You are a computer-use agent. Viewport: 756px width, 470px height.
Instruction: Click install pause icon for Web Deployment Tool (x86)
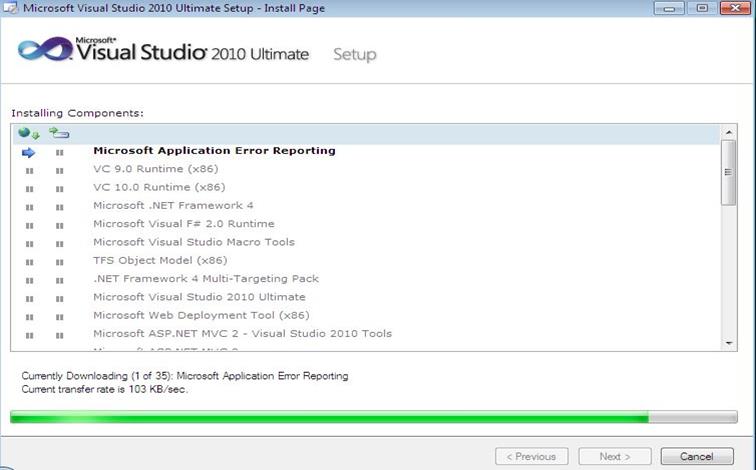click(59, 317)
